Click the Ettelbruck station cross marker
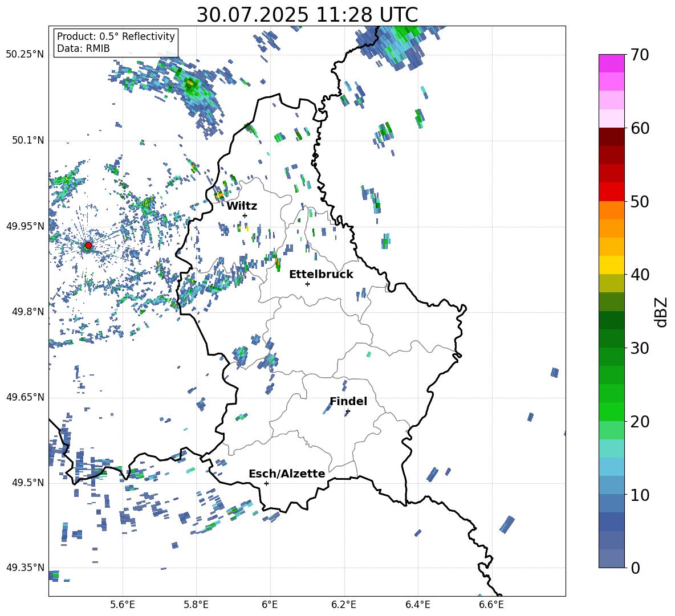675x616 pixels. tap(307, 284)
